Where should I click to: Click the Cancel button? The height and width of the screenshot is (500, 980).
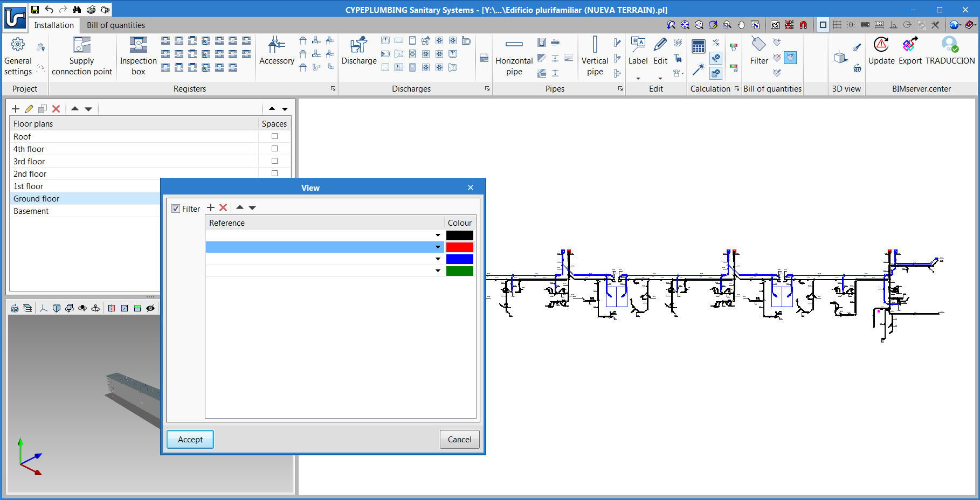(459, 439)
